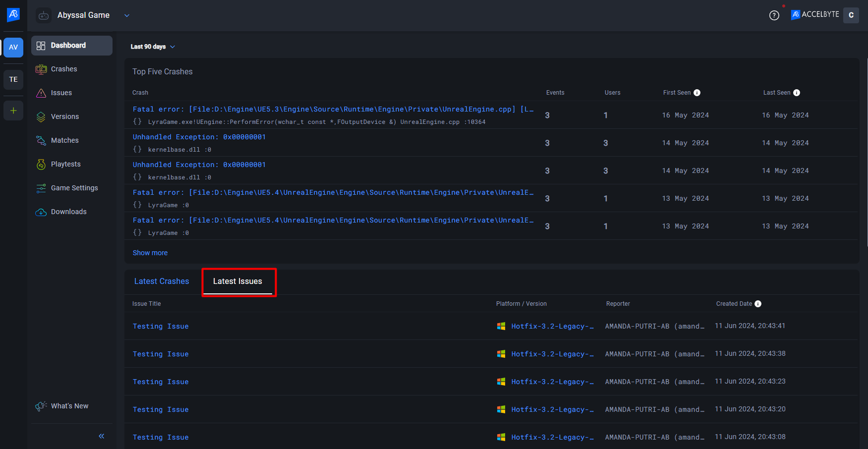Click the Crashes sidebar icon

[41, 69]
